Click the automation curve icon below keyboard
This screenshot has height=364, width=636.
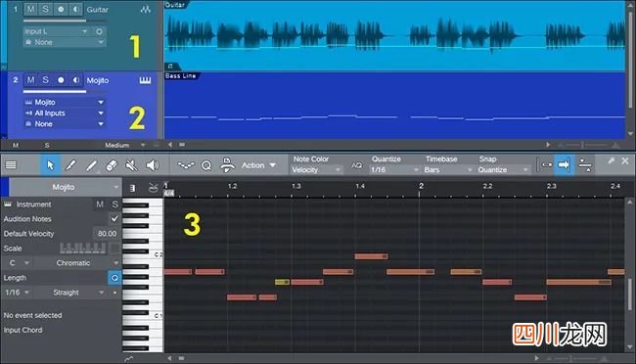pyautogui.click(x=129, y=359)
